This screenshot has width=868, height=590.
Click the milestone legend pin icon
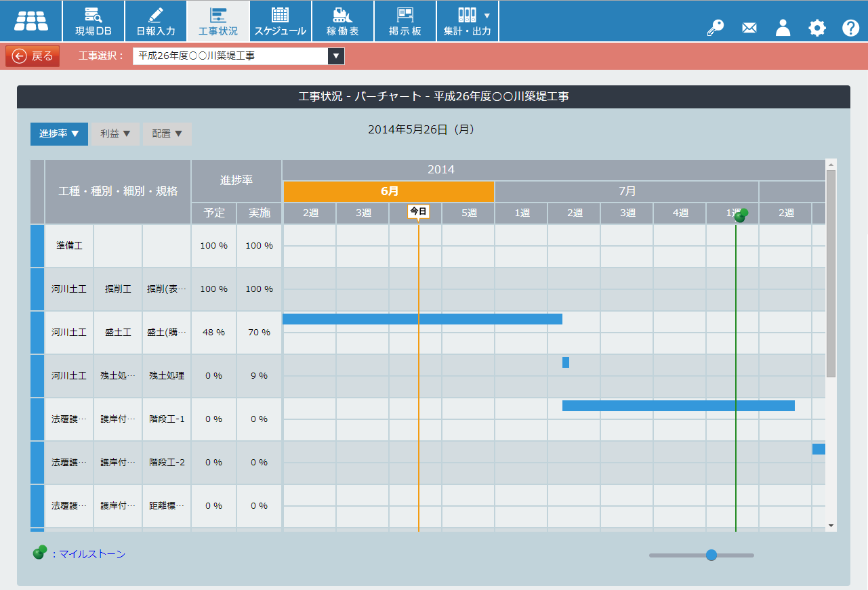(x=40, y=552)
